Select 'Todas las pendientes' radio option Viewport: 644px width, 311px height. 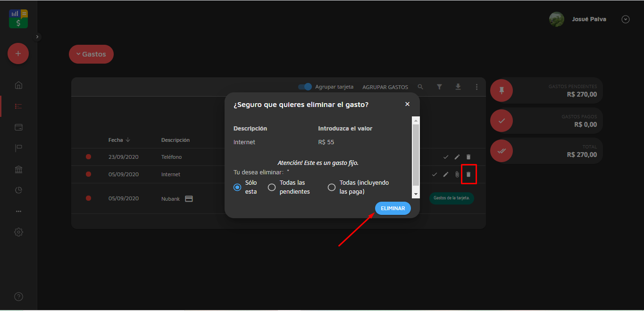pos(272,188)
